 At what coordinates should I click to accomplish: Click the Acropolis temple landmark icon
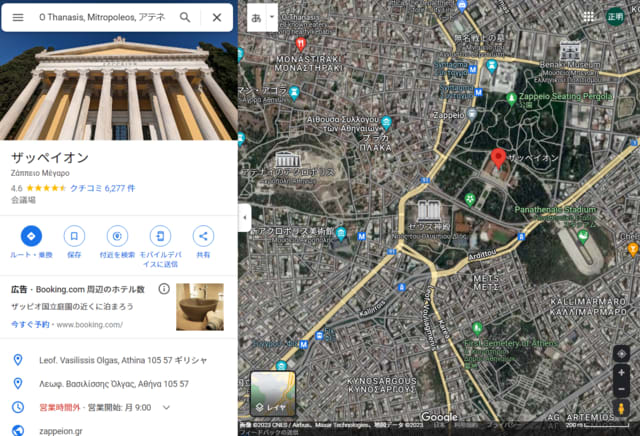(288, 160)
